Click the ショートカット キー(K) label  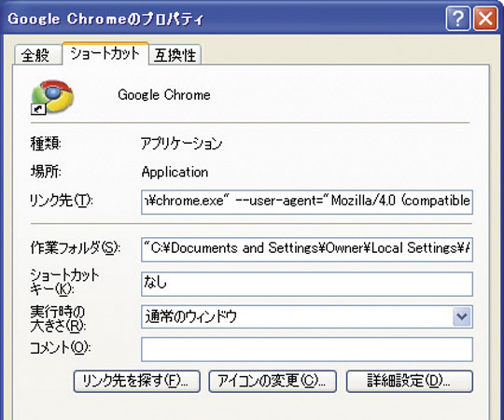(x=64, y=282)
